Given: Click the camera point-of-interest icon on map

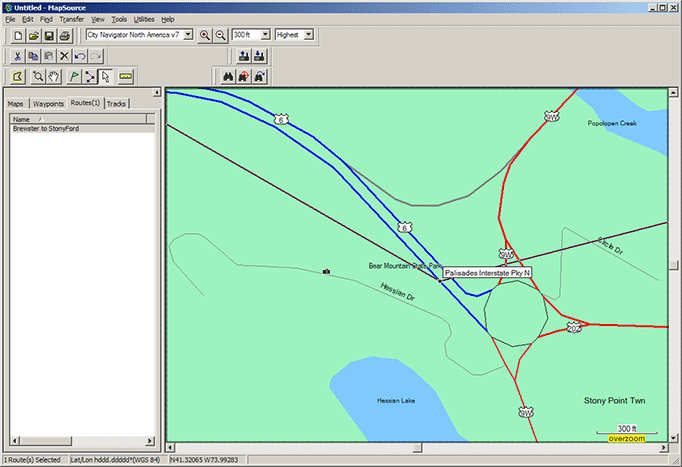Looking at the screenshot, I should (x=326, y=272).
